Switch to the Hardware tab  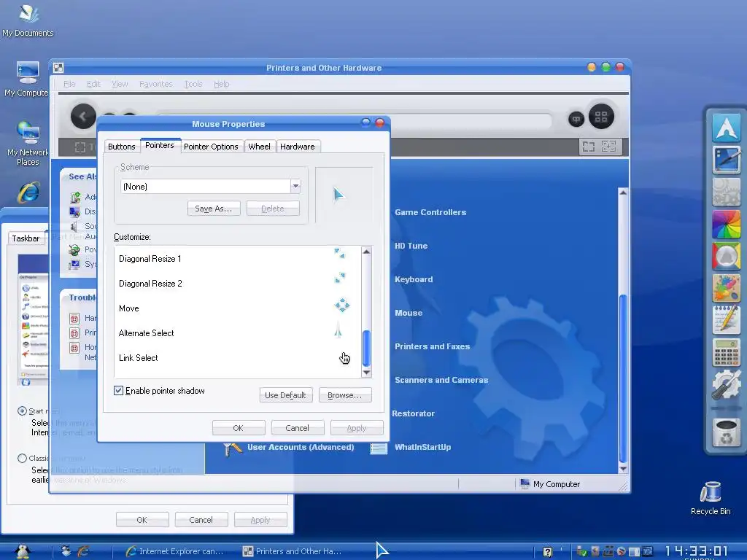pyautogui.click(x=298, y=146)
